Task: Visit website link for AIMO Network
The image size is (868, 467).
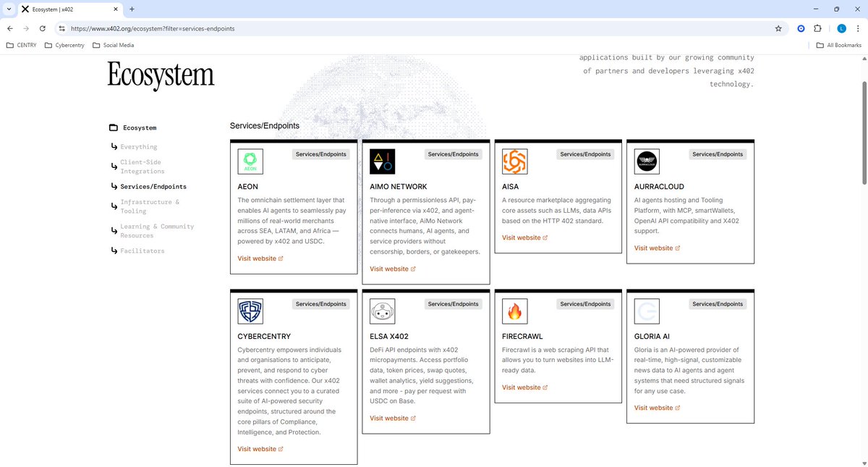Action: pos(393,269)
